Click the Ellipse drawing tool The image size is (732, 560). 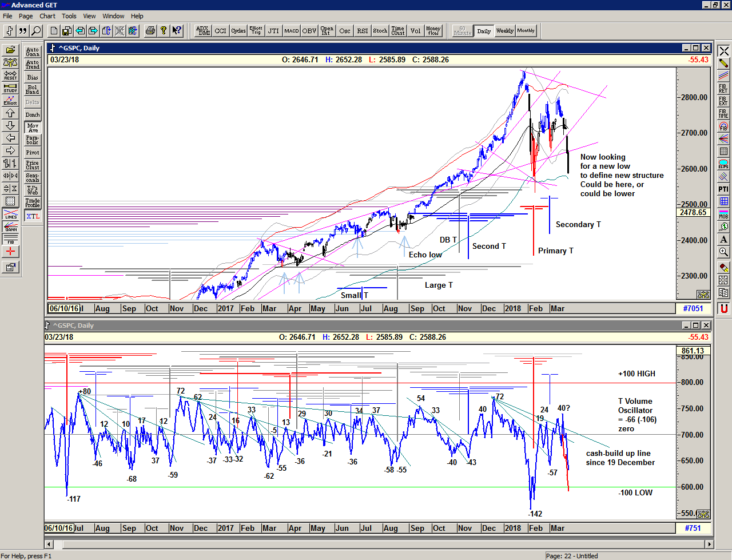tap(723, 164)
